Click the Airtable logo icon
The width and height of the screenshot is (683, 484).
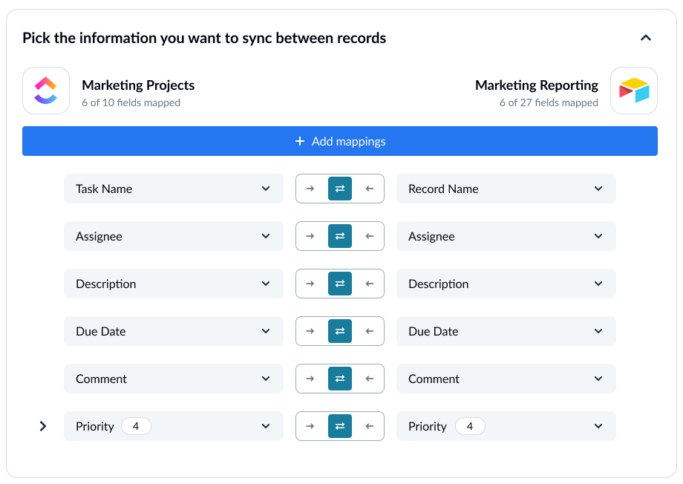pos(633,91)
